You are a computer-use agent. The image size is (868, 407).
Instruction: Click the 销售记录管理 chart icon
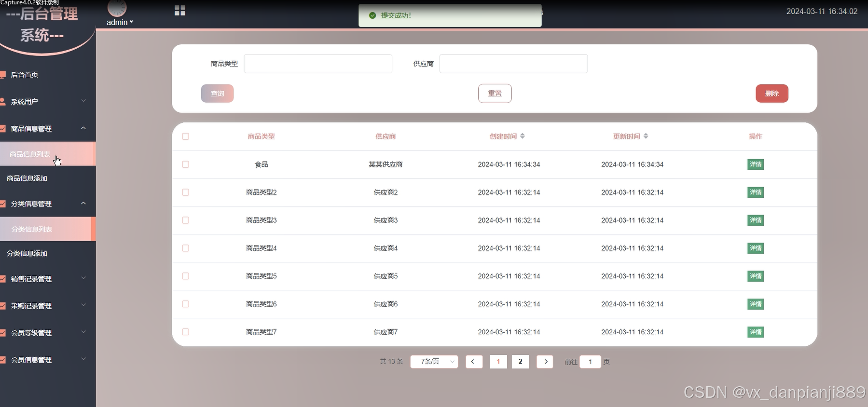click(2, 279)
